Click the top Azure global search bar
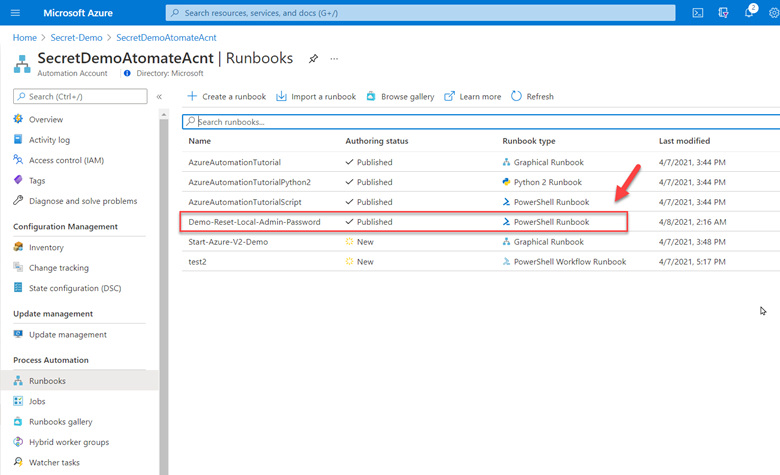This screenshot has width=780, height=475. 420,12
